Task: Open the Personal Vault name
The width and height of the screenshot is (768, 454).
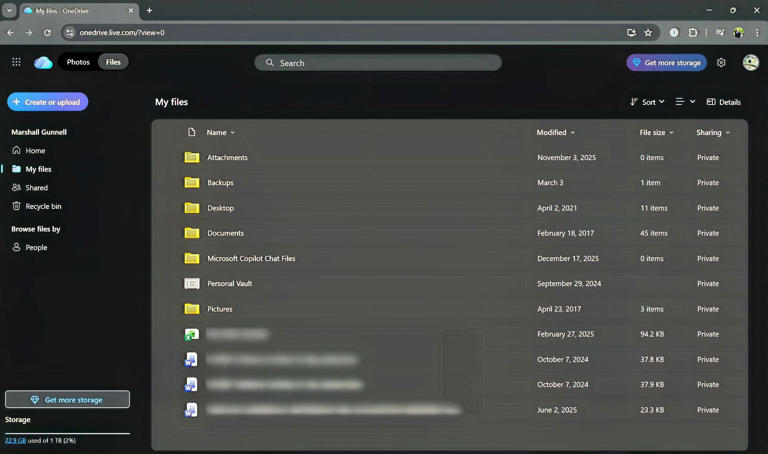Action: (230, 284)
